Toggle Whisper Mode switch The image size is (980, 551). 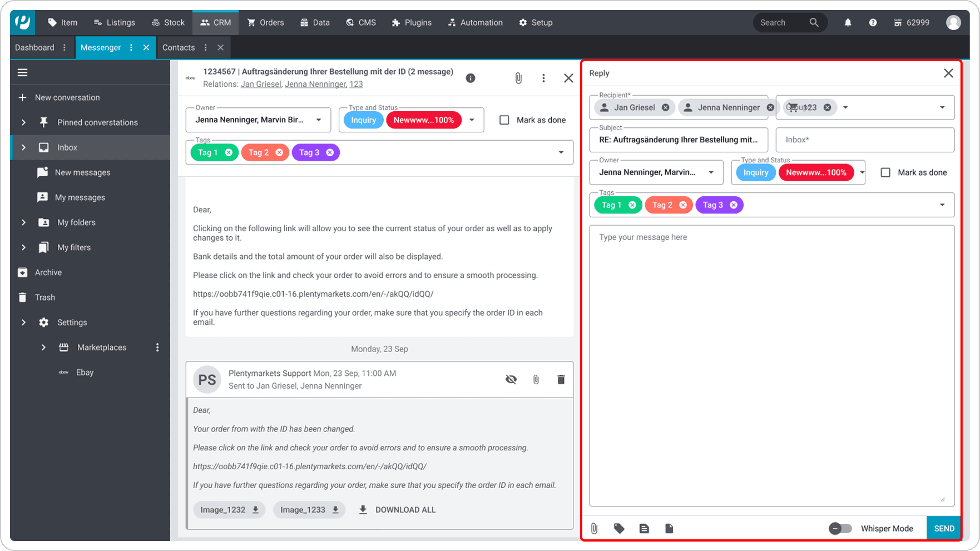coord(840,528)
